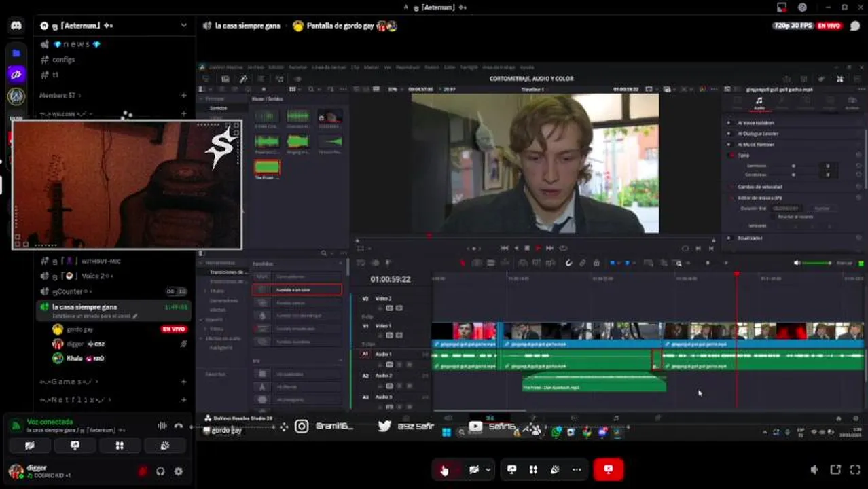This screenshot has width=868, height=489.
Task: Jump to last frame transport button
Action: pos(549,248)
